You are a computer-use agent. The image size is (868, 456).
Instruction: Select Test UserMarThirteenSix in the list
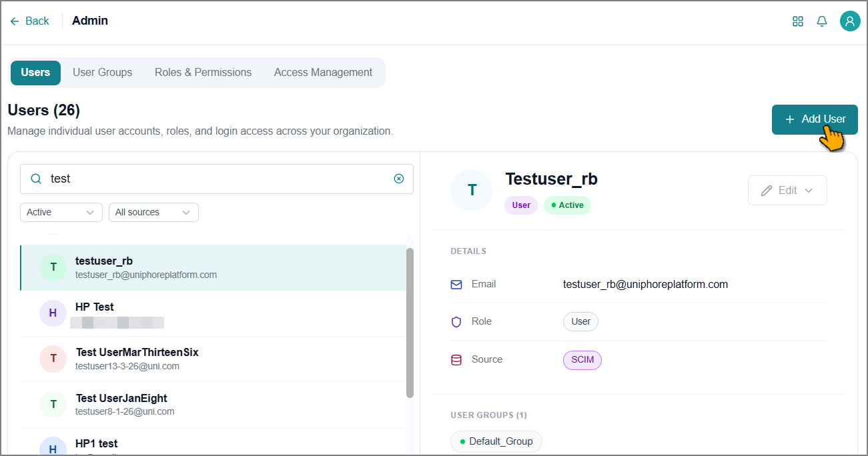tap(213, 359)
